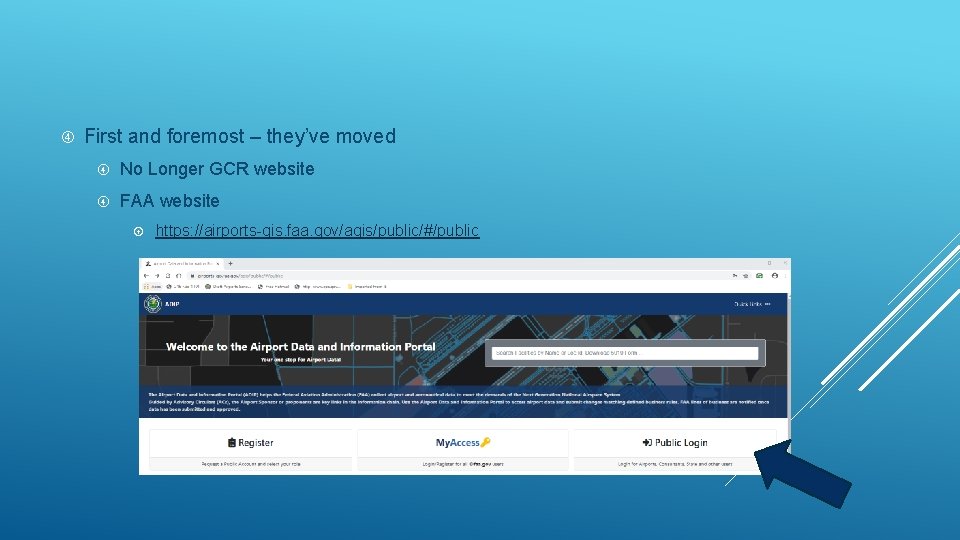The width and height of the screenshot is (960, 540).
Task: Click the FAA seal logo icon
Action: (152, 304)
